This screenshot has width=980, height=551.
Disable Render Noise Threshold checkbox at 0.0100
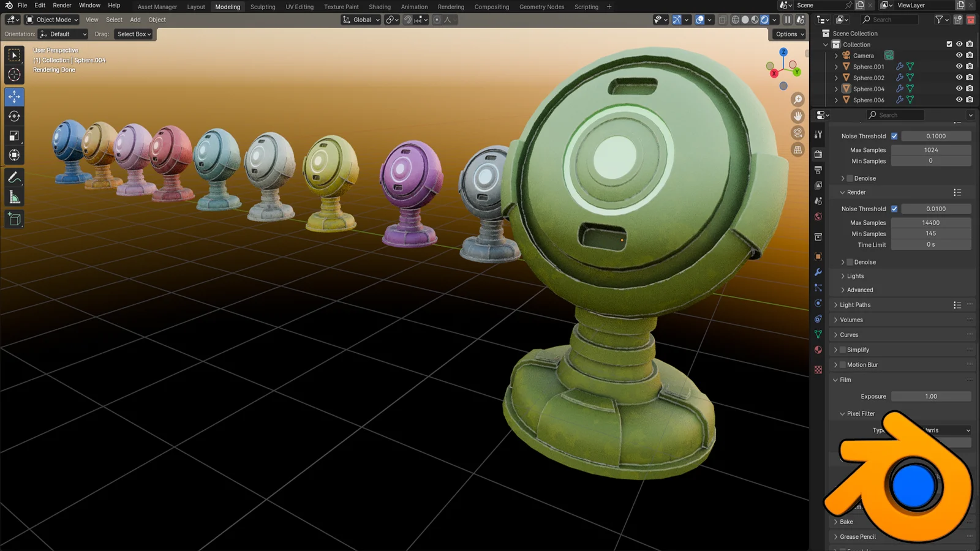pos(894,209)
